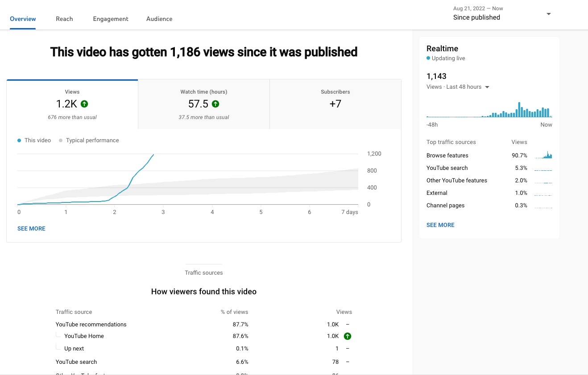Click green up arrow beside Watch time 57.5
588x375 pixels.
click(215, 104)
